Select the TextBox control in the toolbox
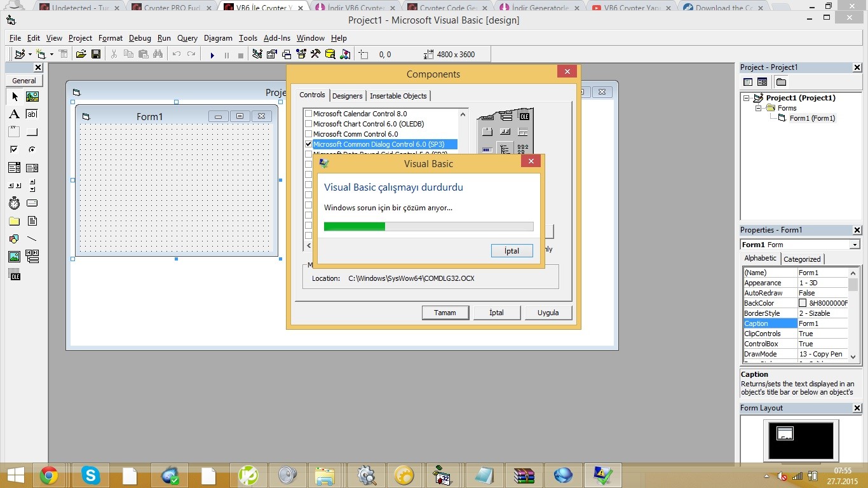Viewport: 868px width, 488px height. tap(32, 114)
